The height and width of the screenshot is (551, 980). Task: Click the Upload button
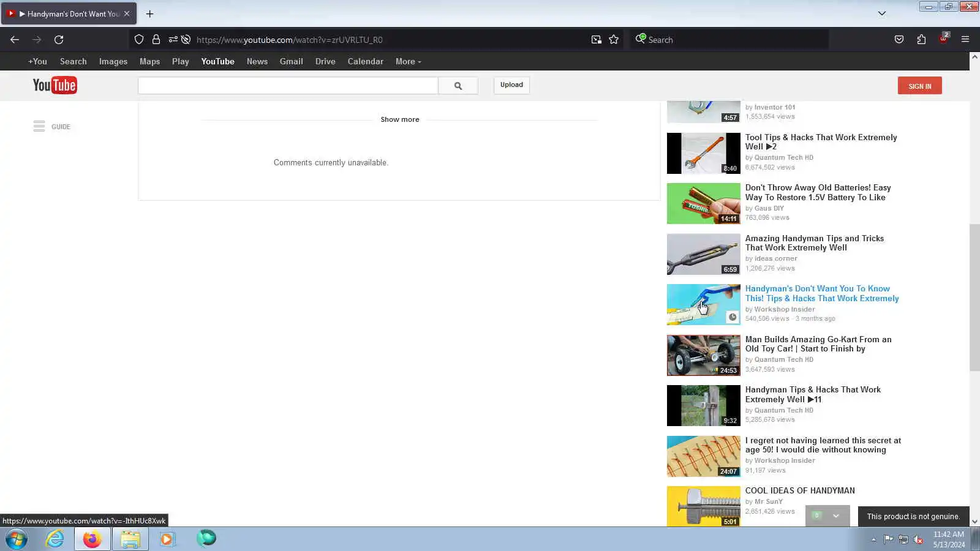pos(511,85)
